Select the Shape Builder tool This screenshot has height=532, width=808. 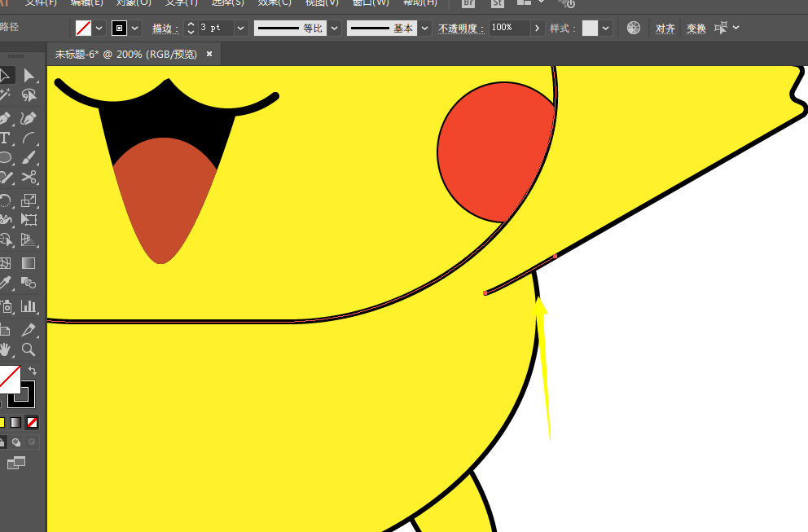(x=5, y=240)
